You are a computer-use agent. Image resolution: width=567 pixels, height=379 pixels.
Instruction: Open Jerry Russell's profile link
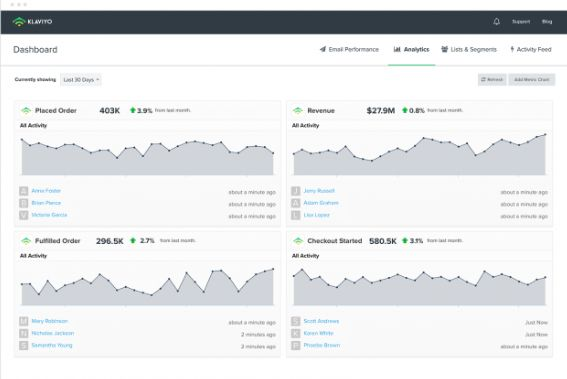click(319, 191)
